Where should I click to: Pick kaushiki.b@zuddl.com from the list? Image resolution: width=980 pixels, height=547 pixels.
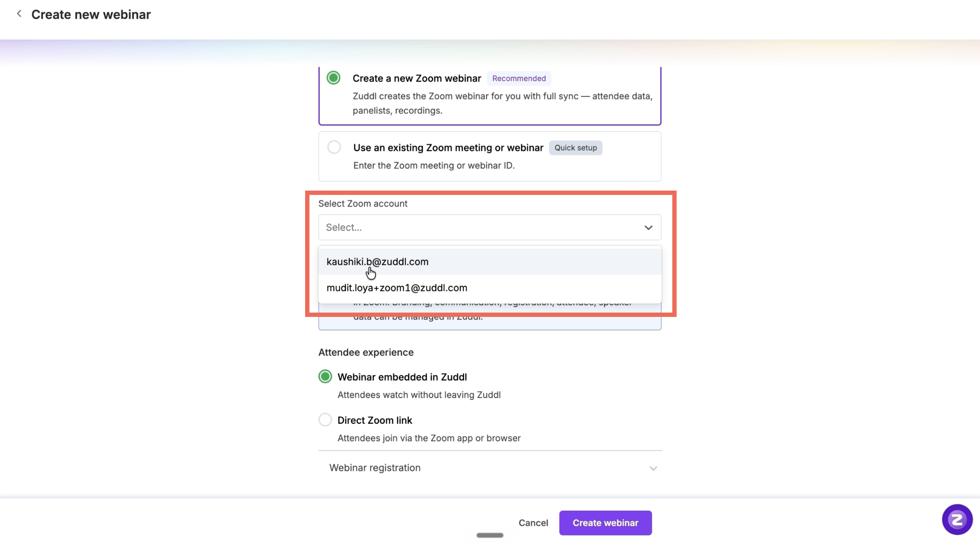pos(490,261)
